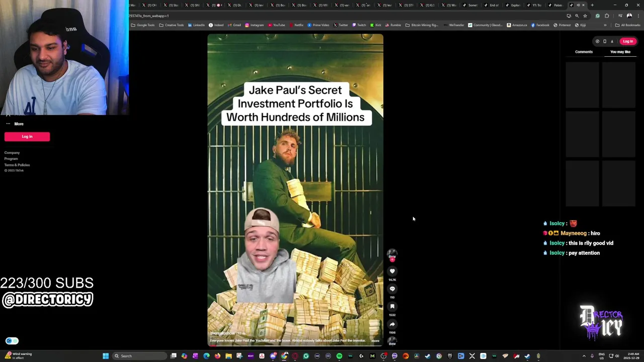This screenshot has height=362, width=644.
Task: Switch to the 'End of' browser tab
Action: 492,5
